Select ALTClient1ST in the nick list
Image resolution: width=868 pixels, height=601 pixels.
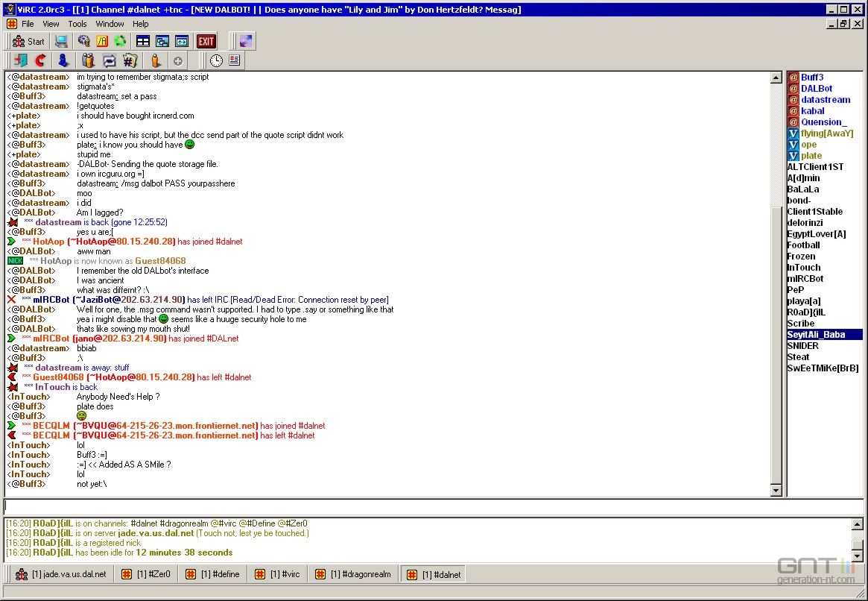point(824,167)
